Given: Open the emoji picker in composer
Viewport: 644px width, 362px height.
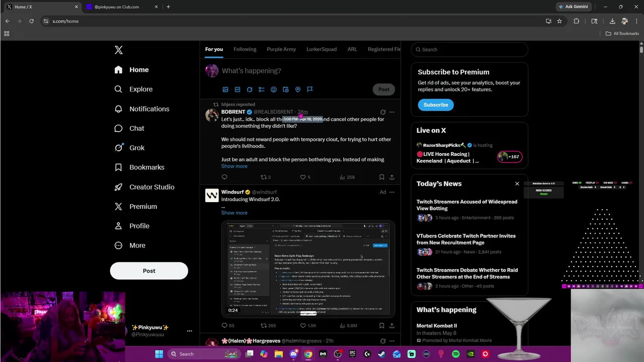Looking at the screenshot, I should tap(274, 89).
